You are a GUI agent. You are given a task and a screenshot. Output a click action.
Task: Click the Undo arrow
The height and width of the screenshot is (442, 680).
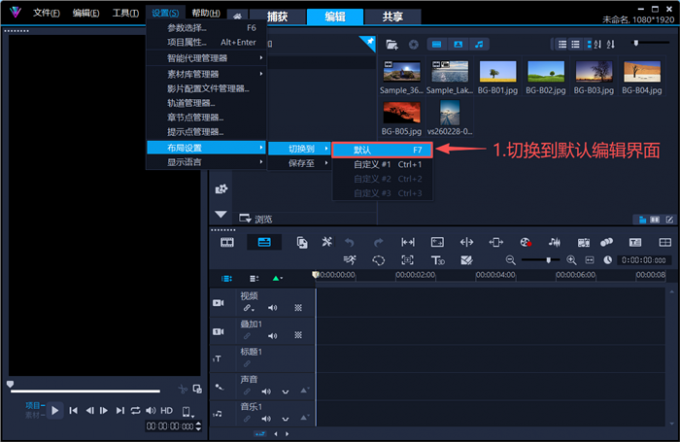(x=350, y=242)
